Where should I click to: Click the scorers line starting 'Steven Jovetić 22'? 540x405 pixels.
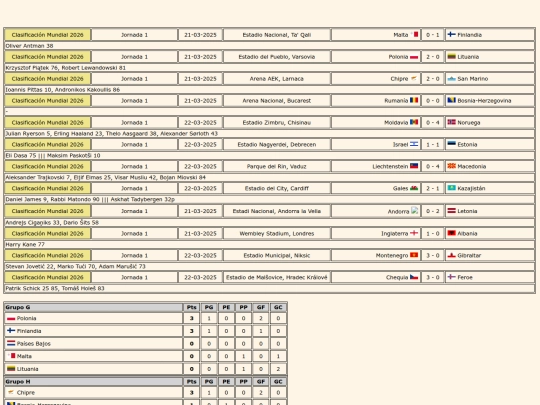[x=75, y=267]
